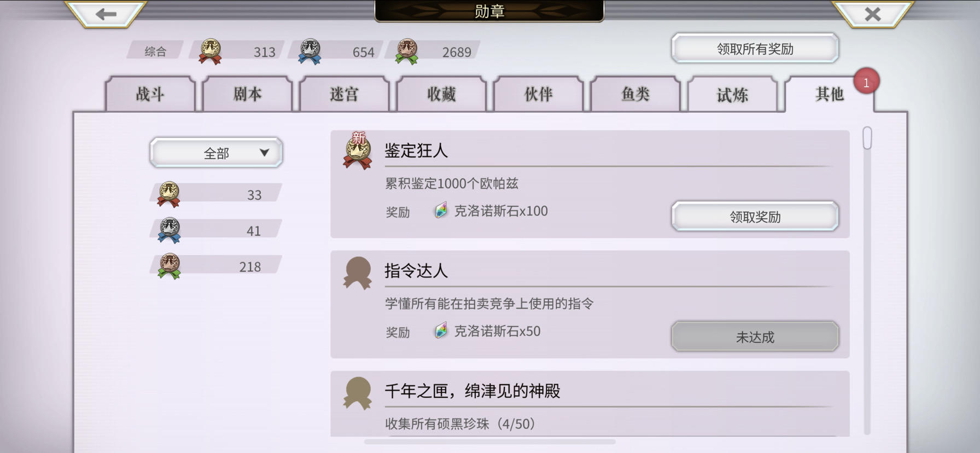Click the silver medal icon showing 654
Screen dimensions: 980x453
point(310,51)
